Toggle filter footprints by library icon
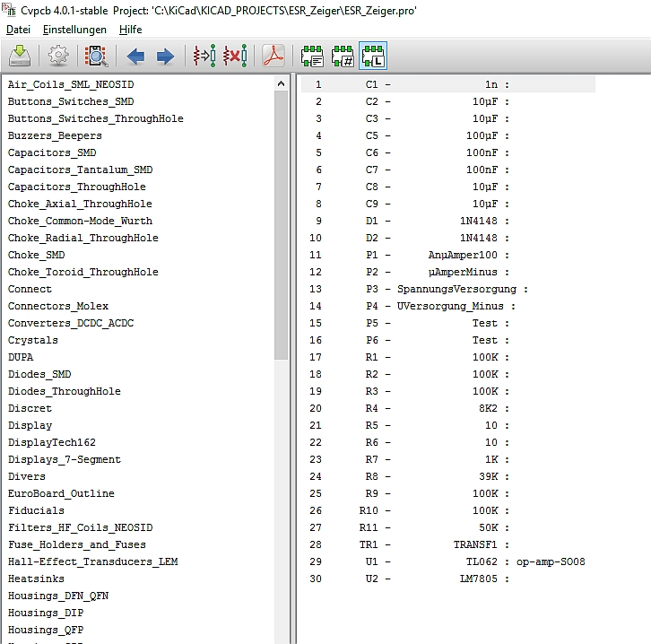 pos(373,56)
